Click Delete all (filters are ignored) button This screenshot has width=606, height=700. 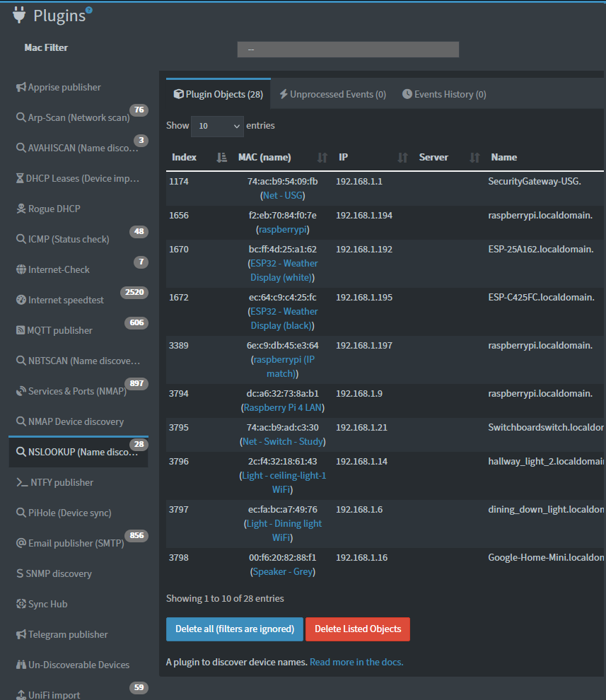click(x=235, y=629)
